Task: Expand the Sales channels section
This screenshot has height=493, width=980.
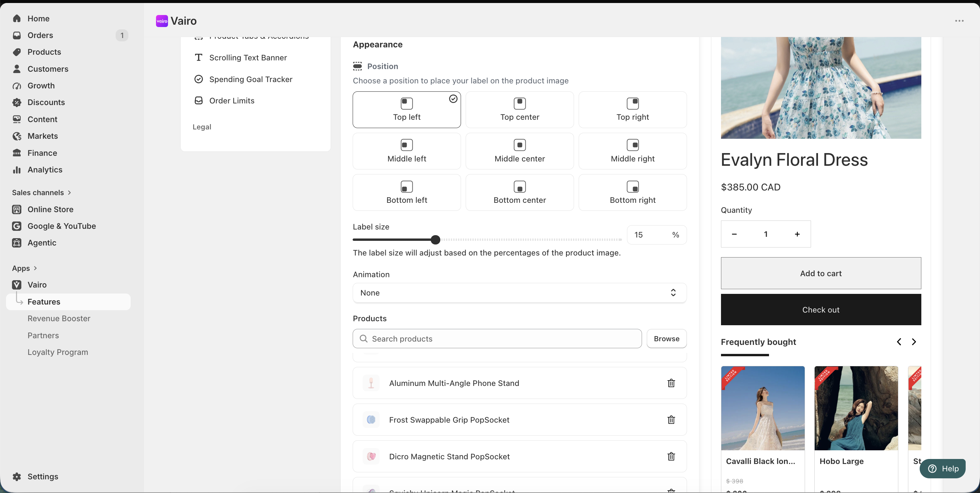Action: [42, 193]
